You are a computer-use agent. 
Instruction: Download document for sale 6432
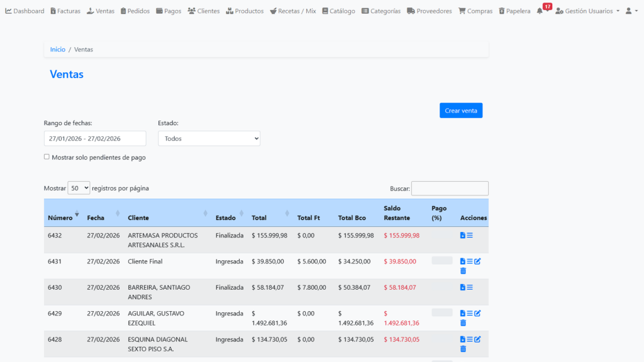click(462, 235)
